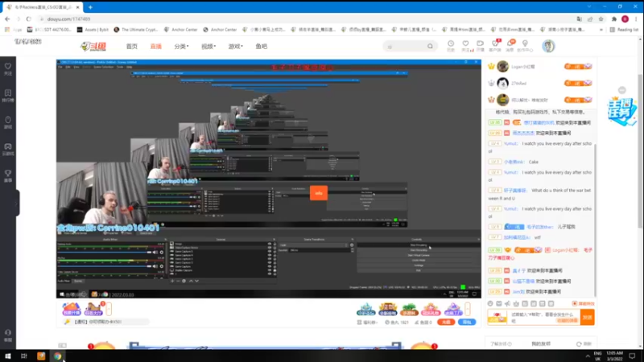Mute the first OBS Audio Mixer speaker icon
The image size is (644, 362).
(155, 253)
